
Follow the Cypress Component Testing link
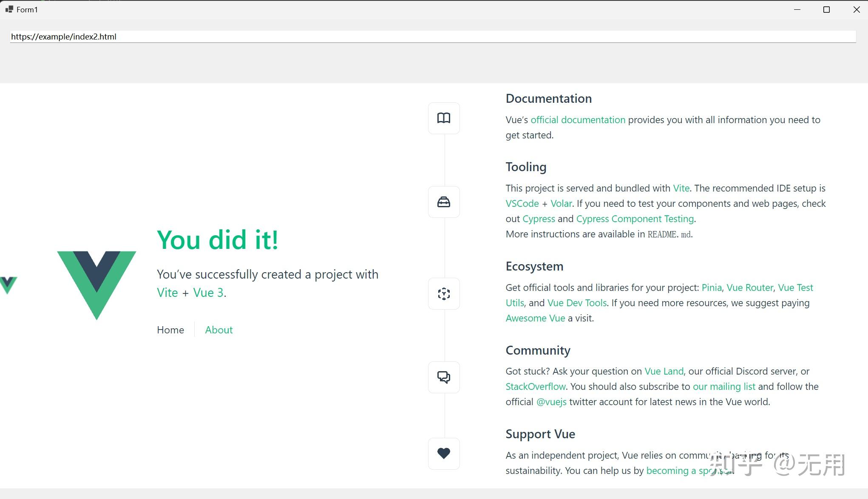coord(635,219)
